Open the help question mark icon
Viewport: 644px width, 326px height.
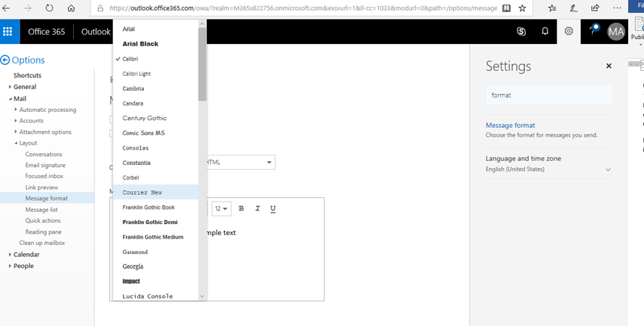click(x=592, y=31)
